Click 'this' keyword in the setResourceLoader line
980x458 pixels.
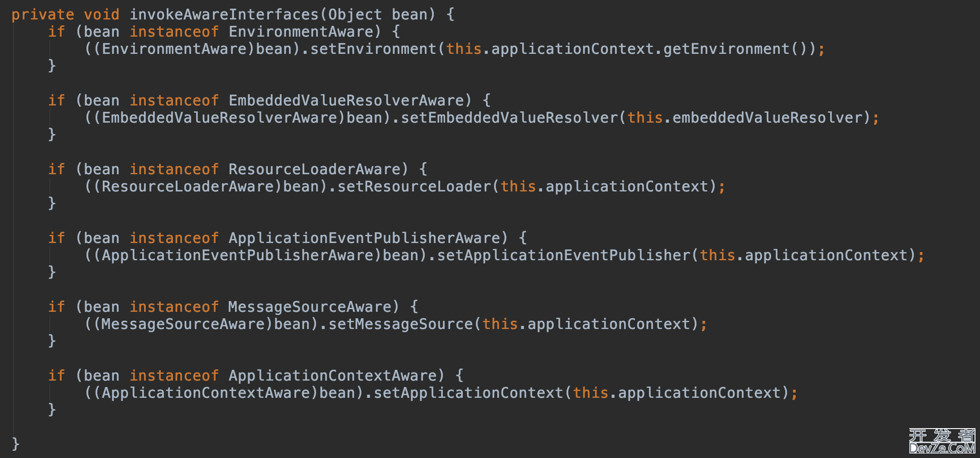519,186
